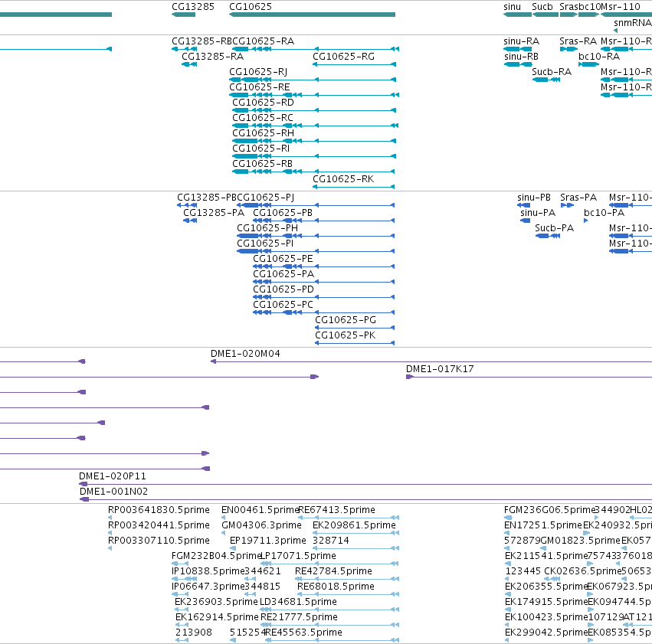The width and height of the screenshot is (652, 644).
Task: Click the CG10625-PE protein label
Action: (283, 259)
